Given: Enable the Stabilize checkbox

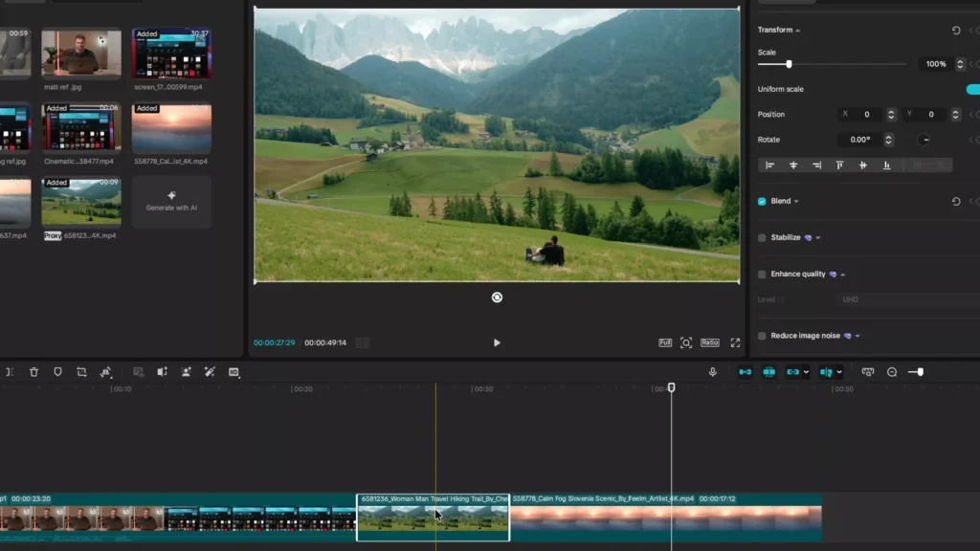Looking at the screenshot, I should pos(760,237).
